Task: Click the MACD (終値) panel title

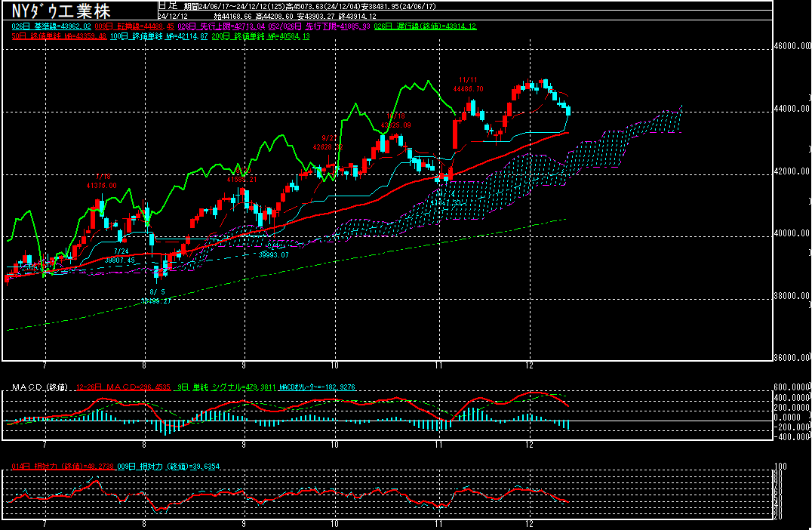Action: [x=40, y=387]
